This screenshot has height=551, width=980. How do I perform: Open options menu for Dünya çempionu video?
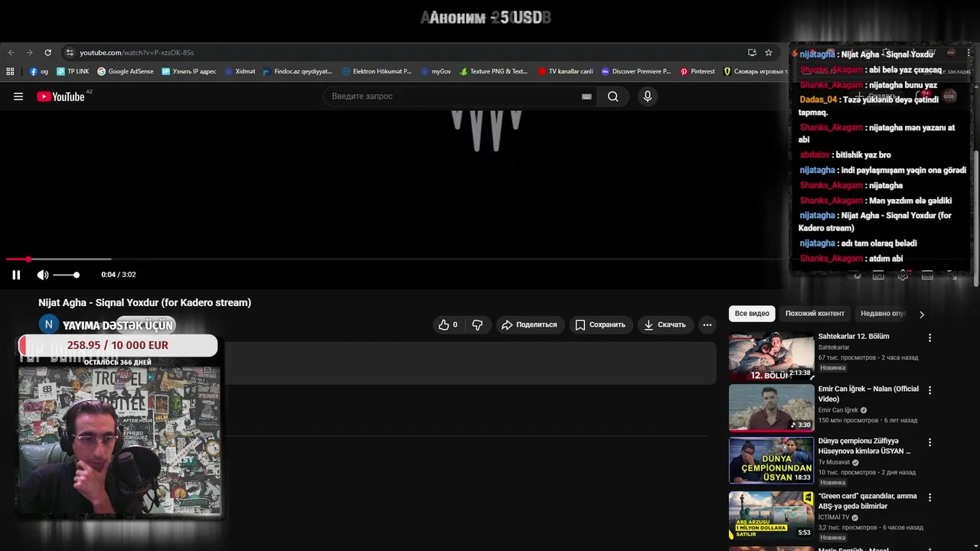click(930, 442)
